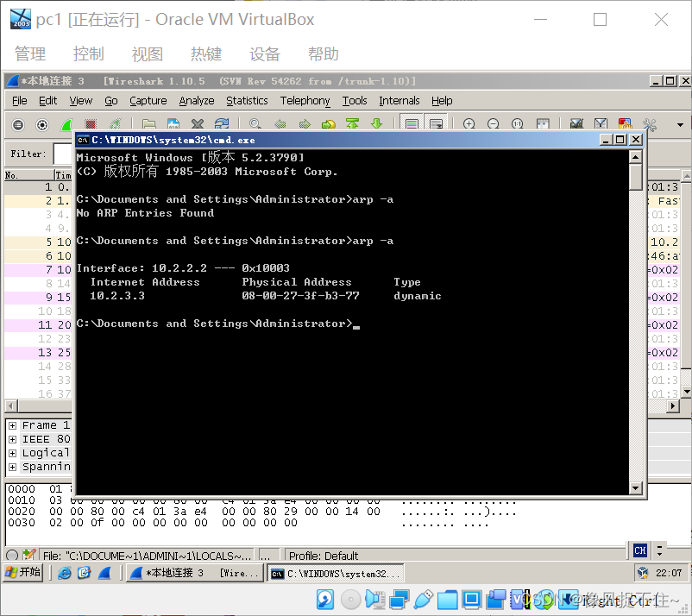Open expert info indicator in status bar
This screenshot has width=692, height=616.
[13, 555]
